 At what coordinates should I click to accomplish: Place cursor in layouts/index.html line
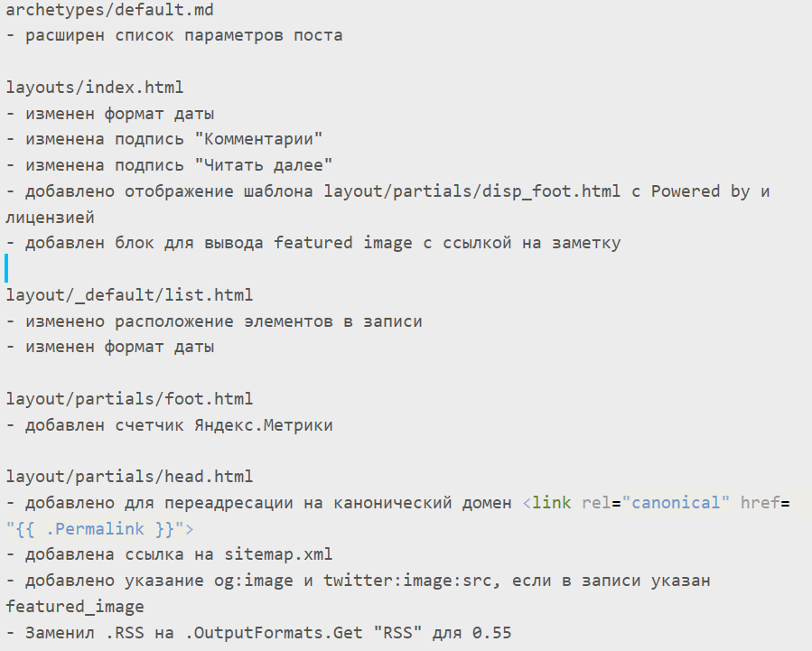tap(94, 87)
